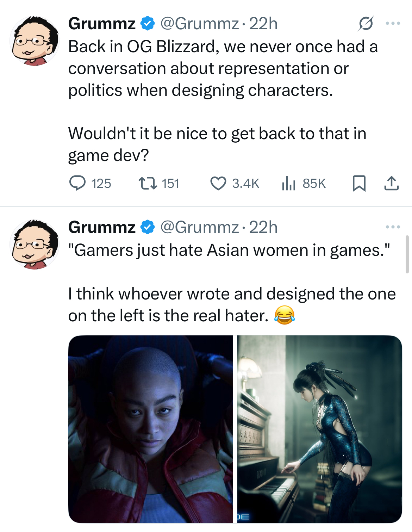Open Grummz avatar on first tweet
This screenshot has height=532, width=412.
coord(35,41)
